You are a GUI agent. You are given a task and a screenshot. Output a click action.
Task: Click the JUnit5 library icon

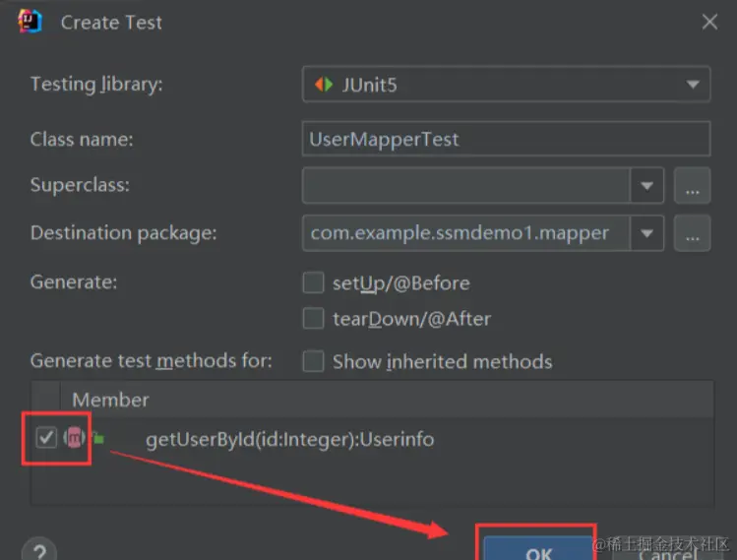coord(323,85)
